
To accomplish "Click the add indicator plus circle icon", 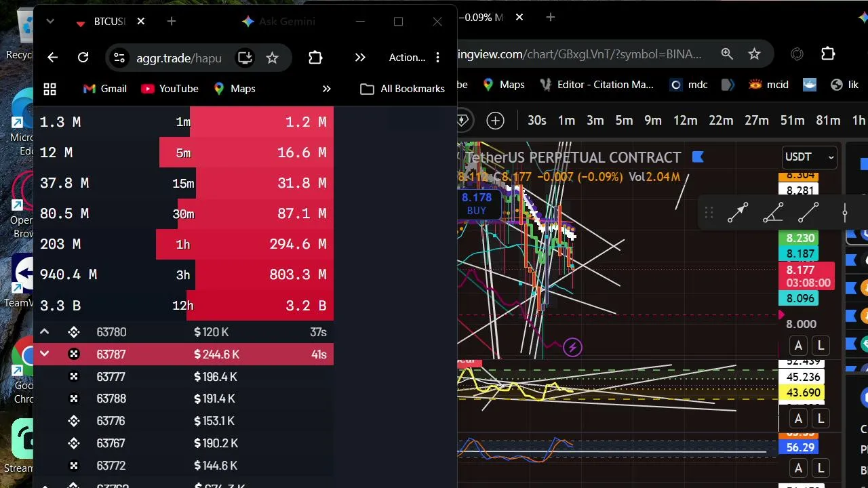I will [x=495, y=121].
